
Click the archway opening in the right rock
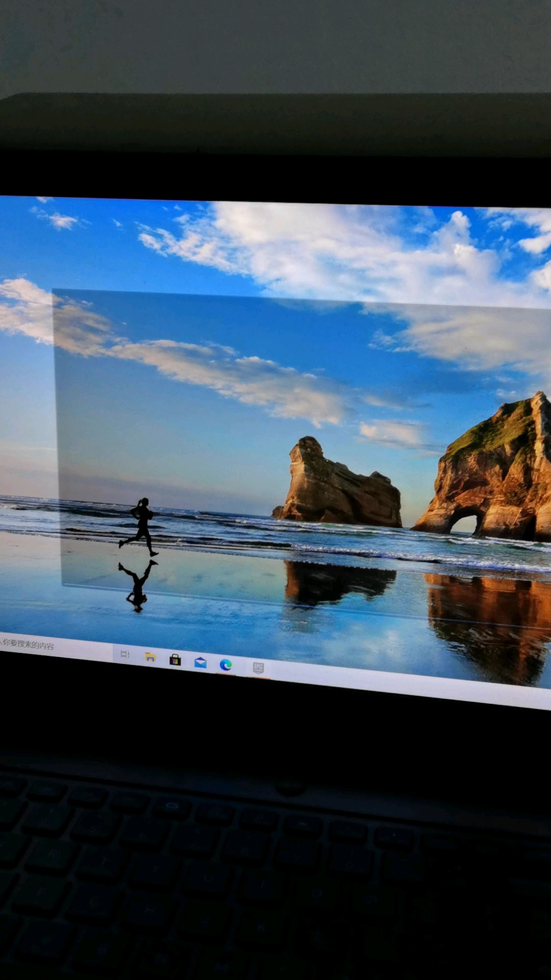[x=464, y=524]
